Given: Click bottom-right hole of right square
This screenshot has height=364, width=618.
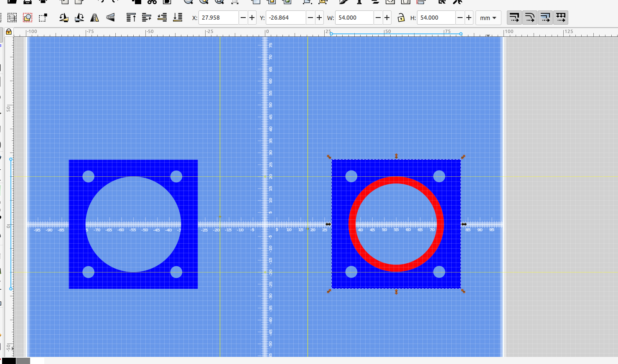Looking at the screenshot, I should coord(439,272).
